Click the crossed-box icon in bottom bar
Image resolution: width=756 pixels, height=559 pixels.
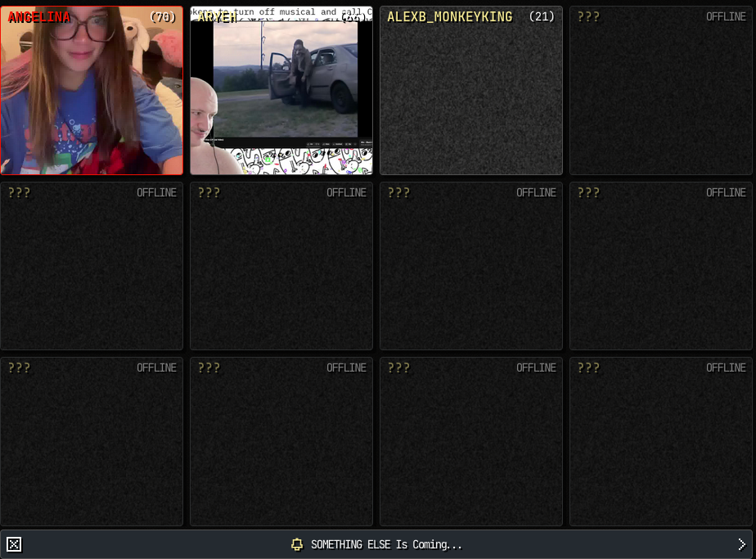tap(14, 544)
